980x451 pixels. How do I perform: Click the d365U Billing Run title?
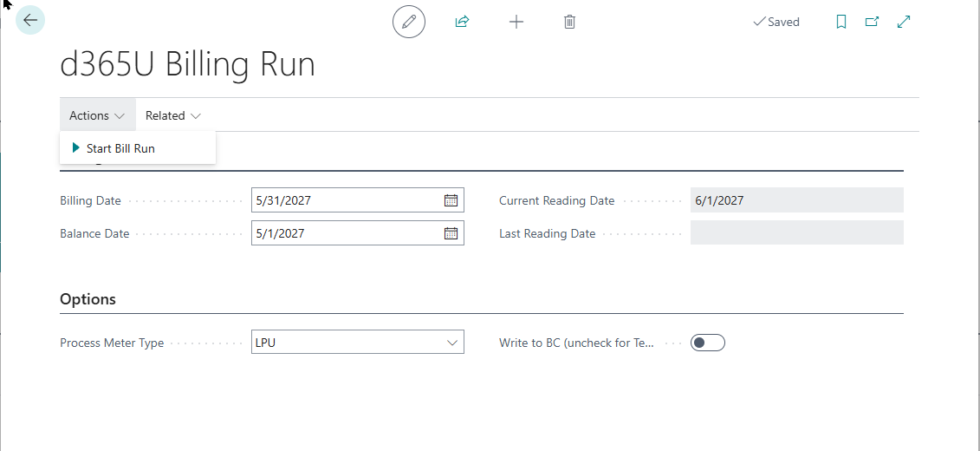pyautogui.click(x=187, y=65)
